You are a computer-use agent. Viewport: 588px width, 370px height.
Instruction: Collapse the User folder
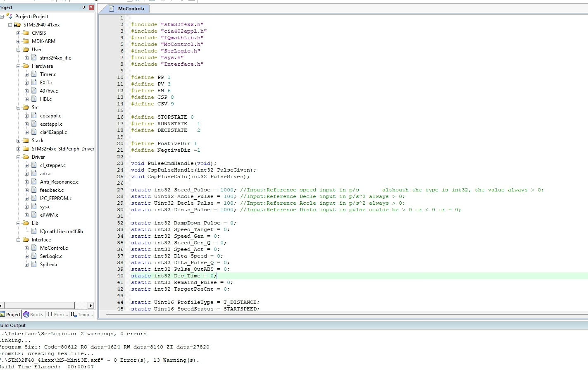point(19,50)
